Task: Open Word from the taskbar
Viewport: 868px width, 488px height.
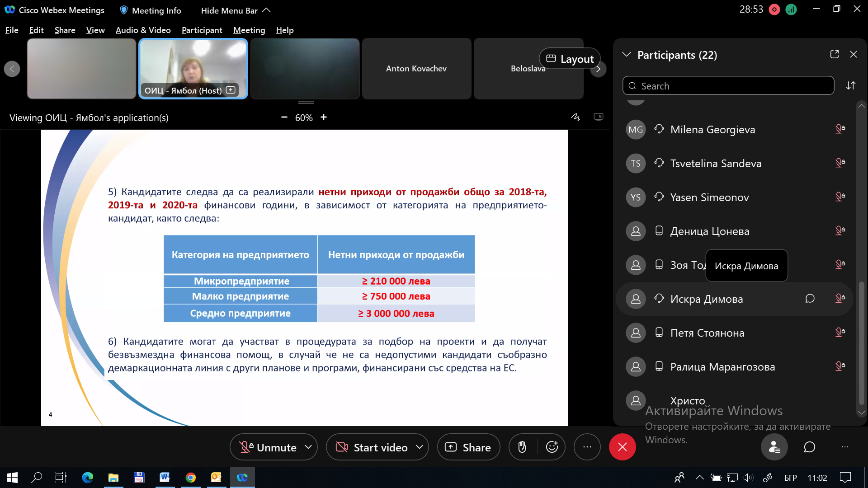Action: 165,477
